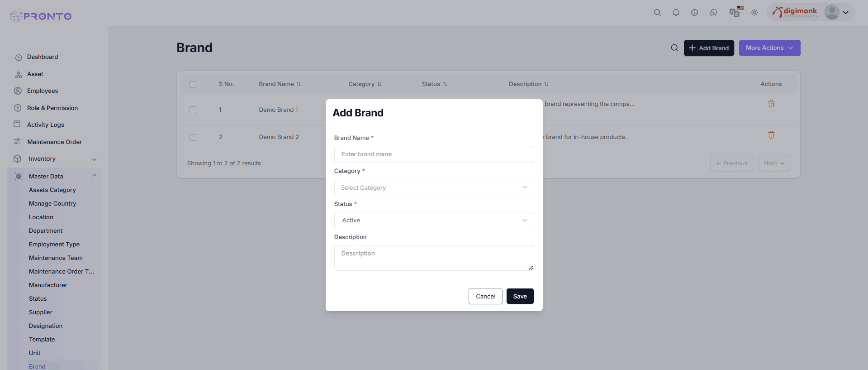Open Employees section

[43, 91]
